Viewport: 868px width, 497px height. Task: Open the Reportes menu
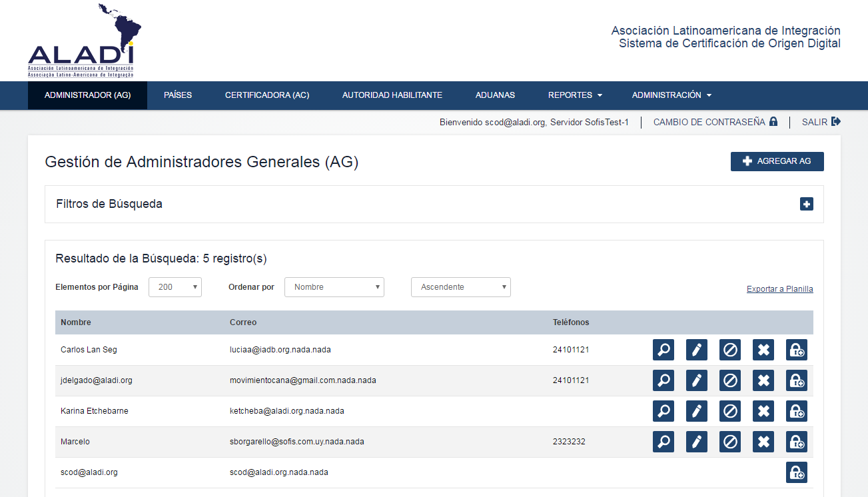(x=575, y=95)
